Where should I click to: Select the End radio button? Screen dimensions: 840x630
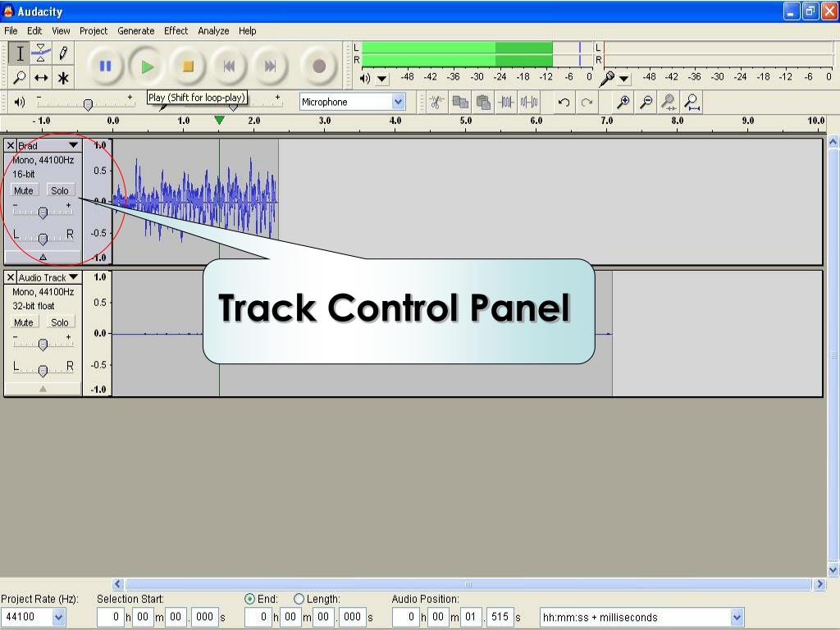click(249, 599)
